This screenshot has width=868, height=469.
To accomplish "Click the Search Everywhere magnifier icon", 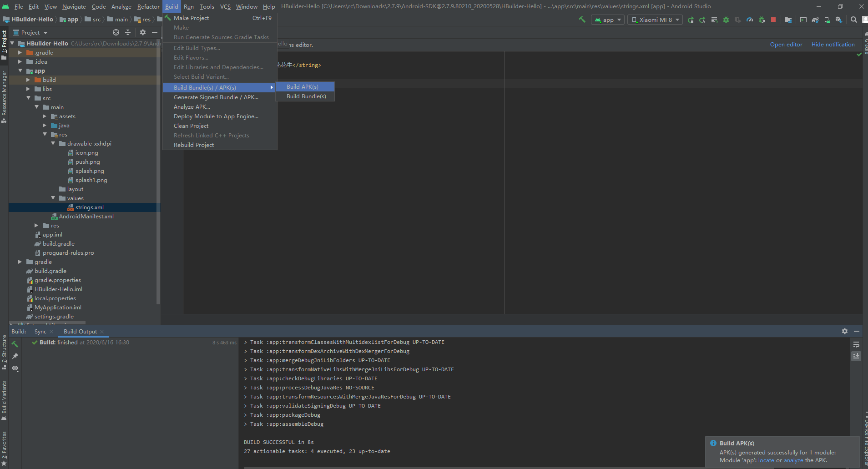I will (x=854, y=20).
